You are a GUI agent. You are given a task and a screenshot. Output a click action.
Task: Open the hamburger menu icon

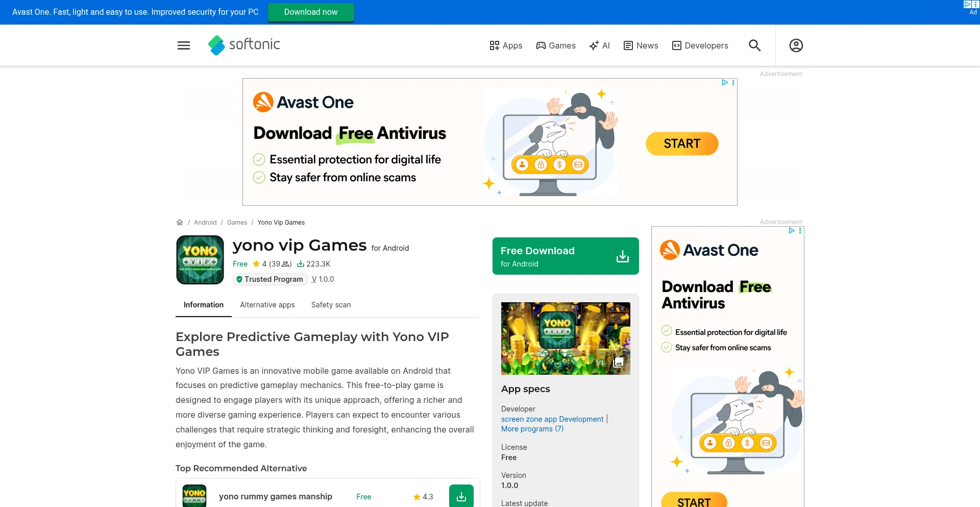click(184, 45)
